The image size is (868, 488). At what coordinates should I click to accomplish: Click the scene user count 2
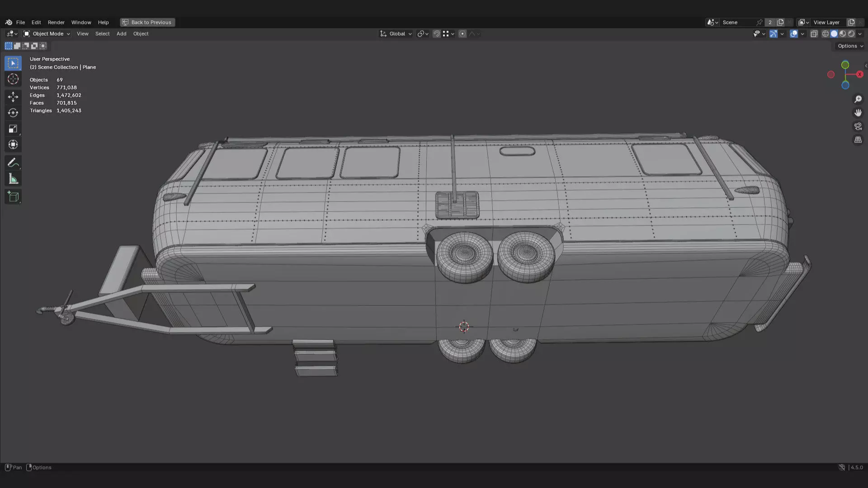pos(770,22)
